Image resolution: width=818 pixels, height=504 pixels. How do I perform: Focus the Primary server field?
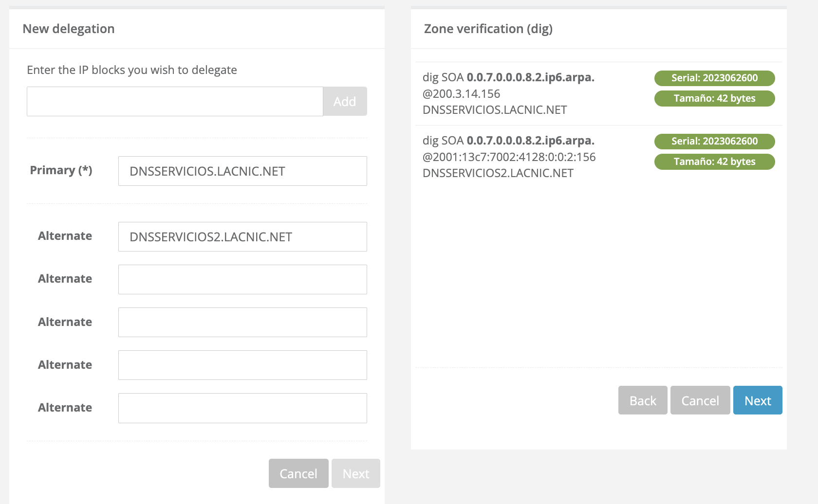coord(242,171)
